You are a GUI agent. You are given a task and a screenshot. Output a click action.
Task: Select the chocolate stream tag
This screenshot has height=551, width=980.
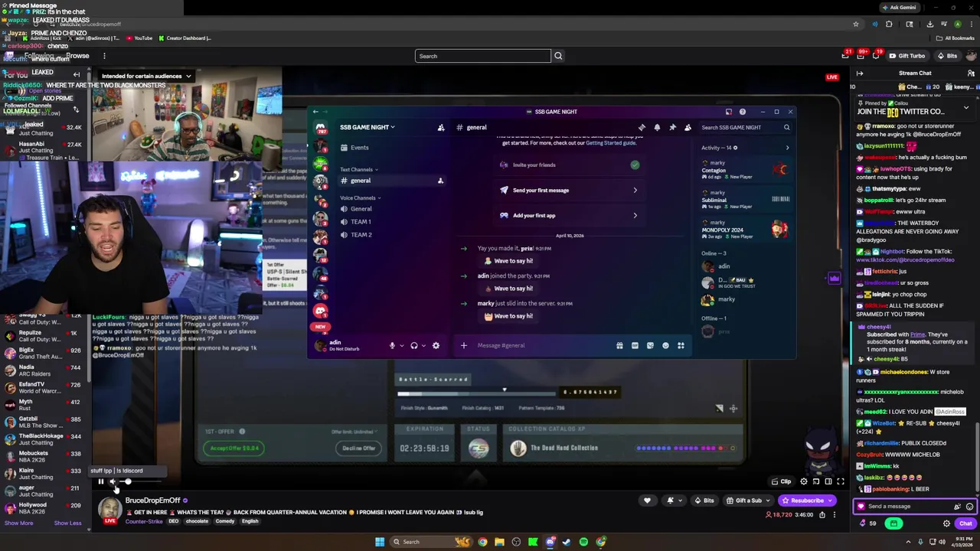coord(197,521)
